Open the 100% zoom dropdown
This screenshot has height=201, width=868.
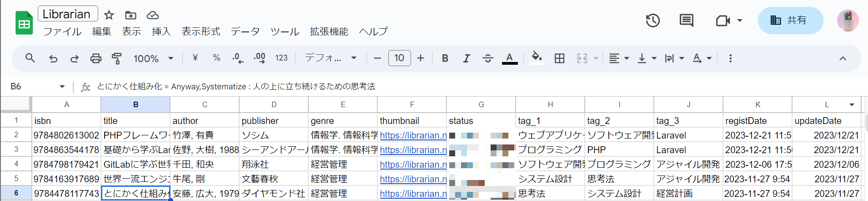(x=153, y=58)
